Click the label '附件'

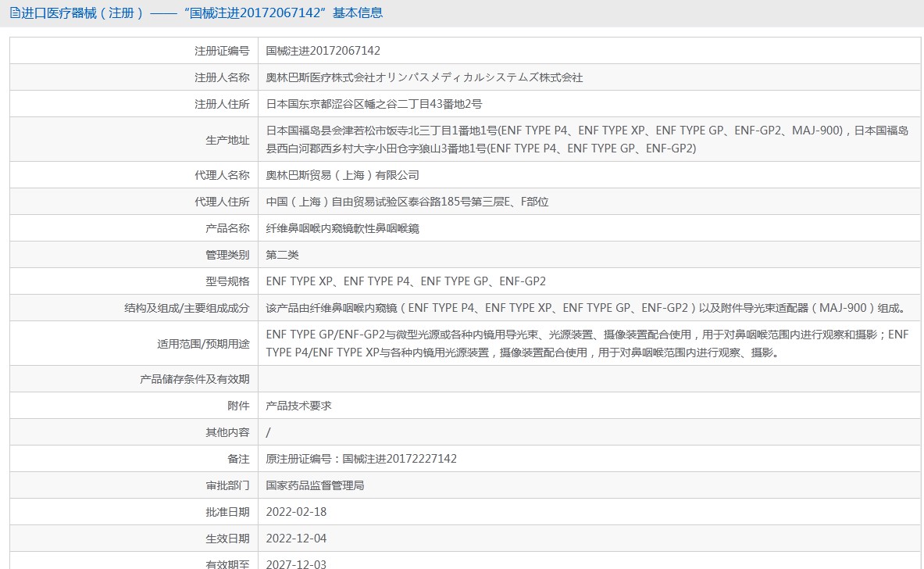tap(239, 406)
